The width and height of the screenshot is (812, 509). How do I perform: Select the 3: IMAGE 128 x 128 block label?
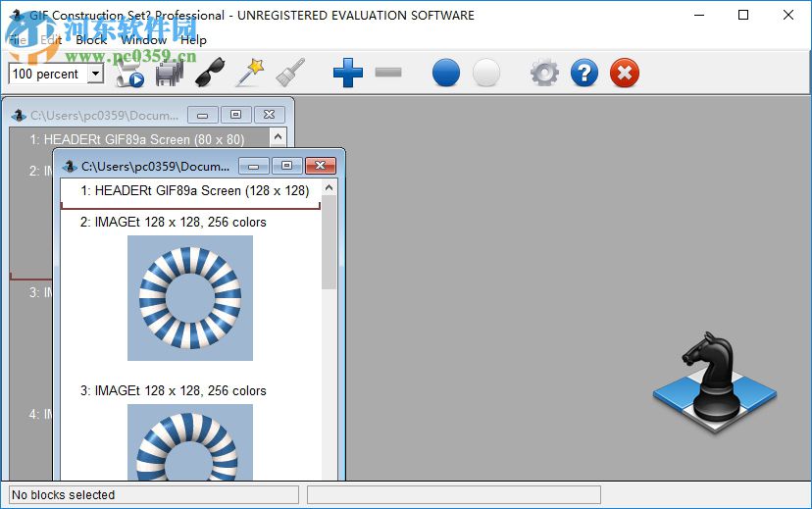coord(173,391)
